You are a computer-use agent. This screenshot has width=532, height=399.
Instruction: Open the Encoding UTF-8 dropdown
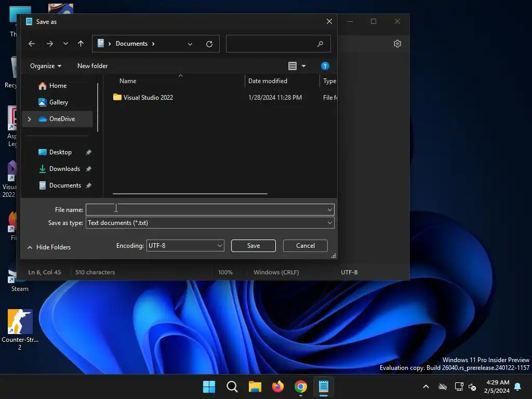(185, 246)
